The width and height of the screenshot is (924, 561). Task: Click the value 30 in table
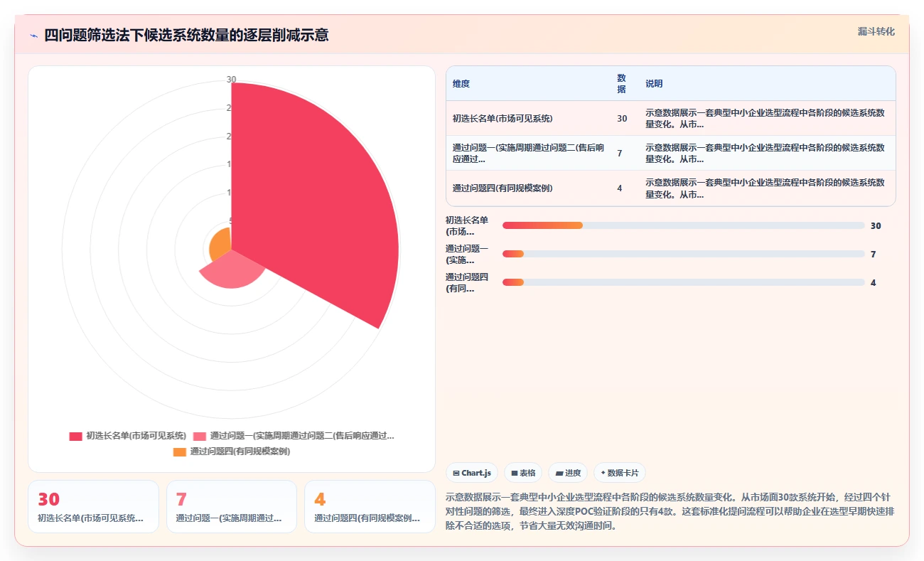pos(622,119)
